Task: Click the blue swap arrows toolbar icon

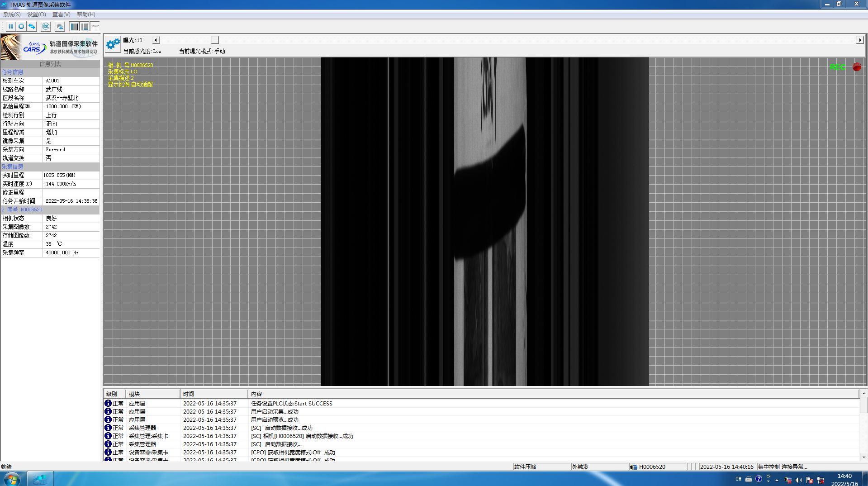Action: pyautogui.click(x=32, y=27)
